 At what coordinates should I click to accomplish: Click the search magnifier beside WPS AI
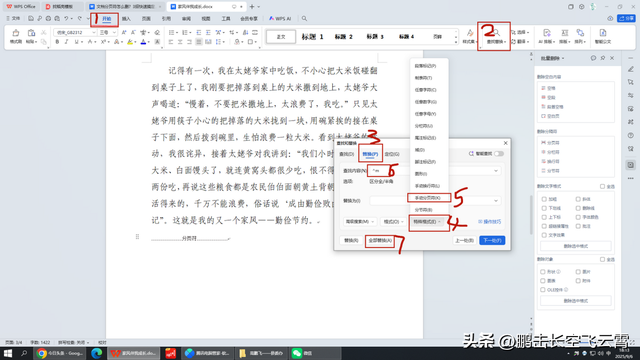click(x=304, y=18)
